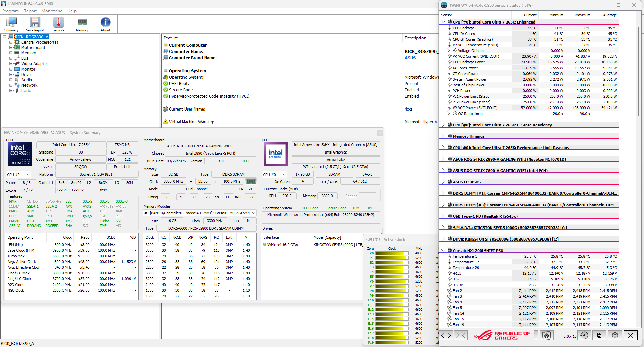Expand the Performance Limit Reasons sensor group

pyautogui.click(x=443, y=148)
